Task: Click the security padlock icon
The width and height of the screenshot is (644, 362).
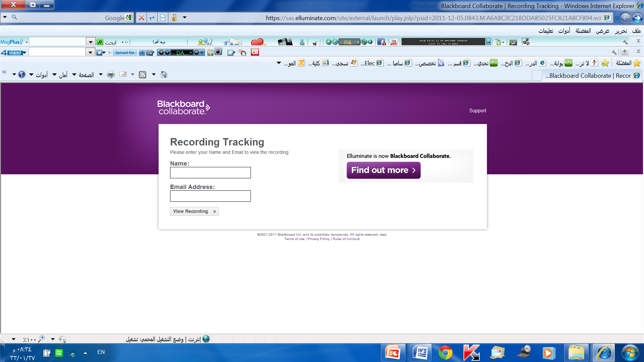Action: (174, 18)
